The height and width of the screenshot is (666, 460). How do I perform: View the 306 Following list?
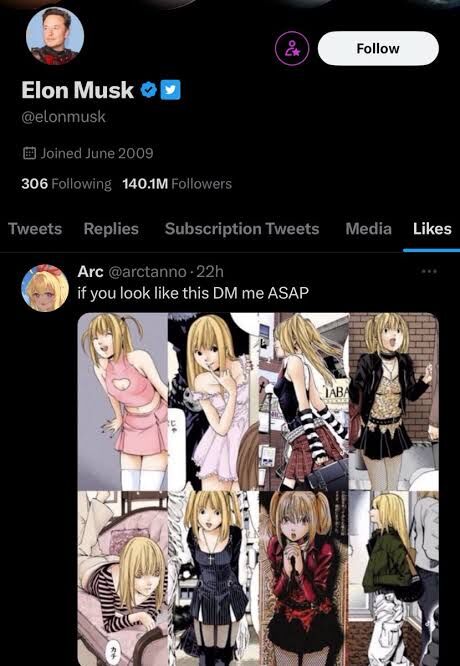[x=66, y=184]
